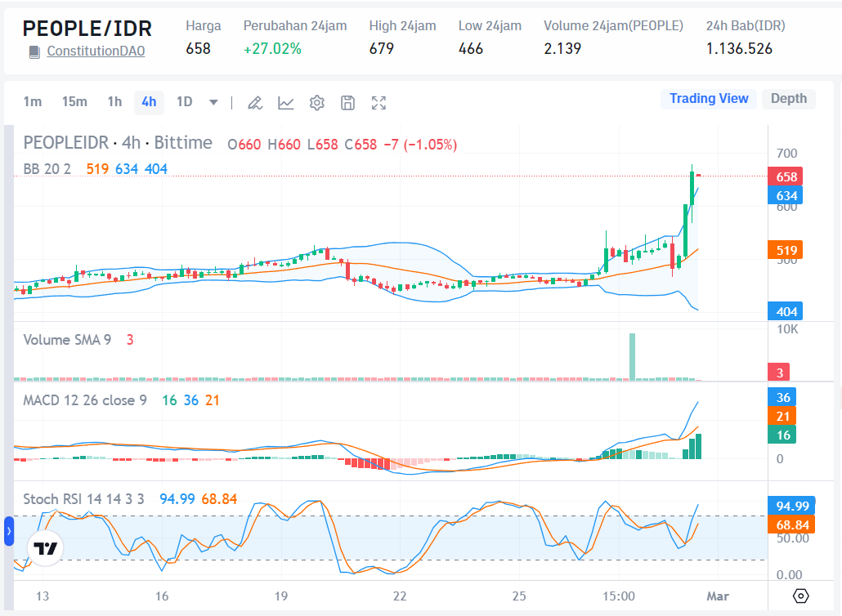The width and height of the screenshot is (842, 616).
Task: Click the Harga price value 658
Action: point(198,49)
